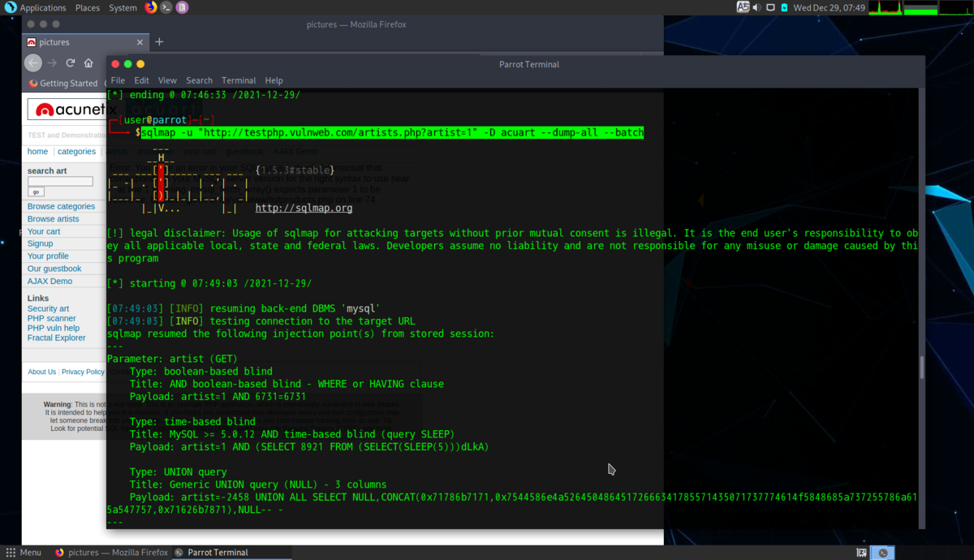
Task: Open Browse artists link
Action: pyautogui.click(x=53, y=219)
